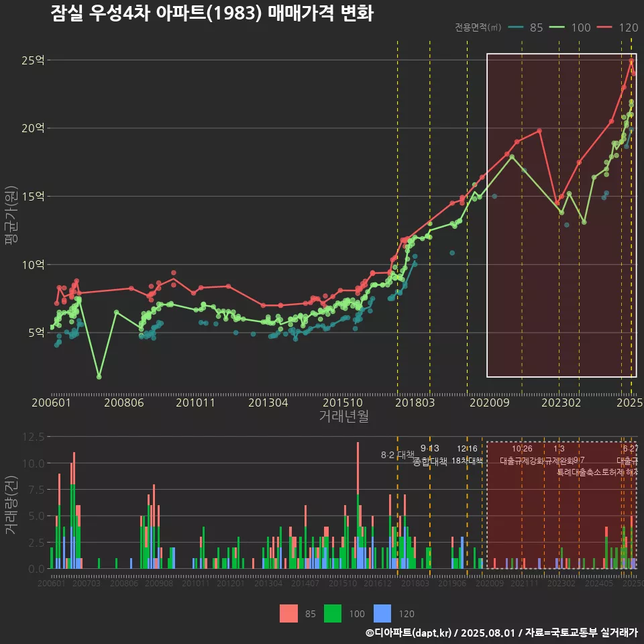Click 200703 on the volume chart x-axis

coord(87,583)
